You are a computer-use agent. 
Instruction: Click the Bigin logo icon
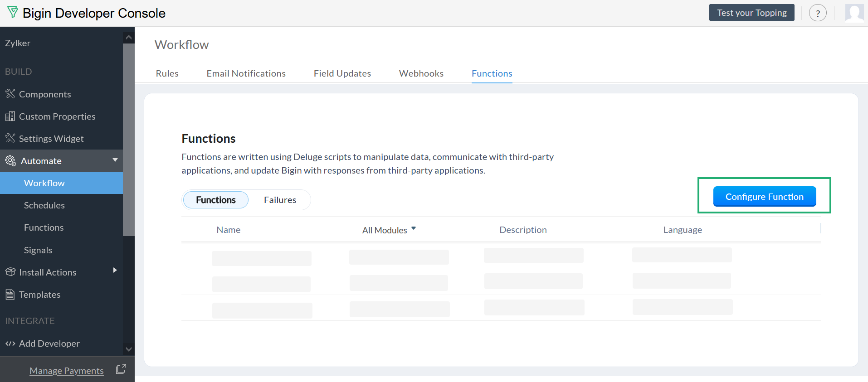13,12
